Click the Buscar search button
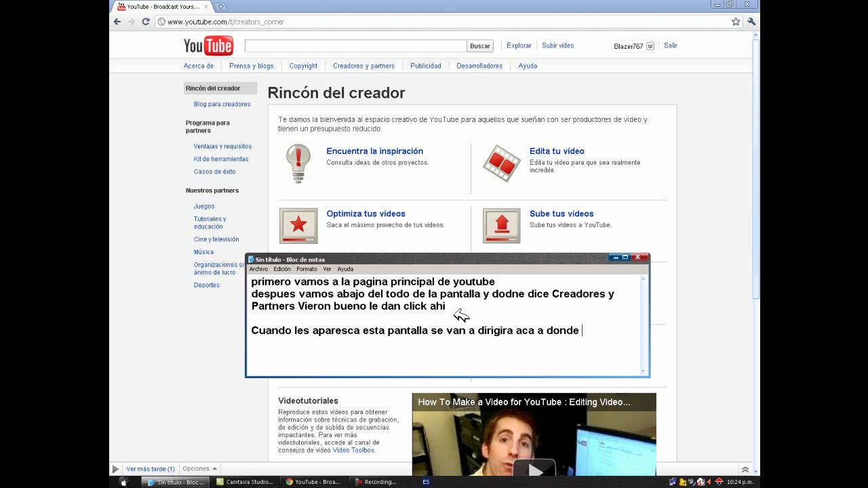The width and height of the screenshot is (868, 488). tap(480, 46)
